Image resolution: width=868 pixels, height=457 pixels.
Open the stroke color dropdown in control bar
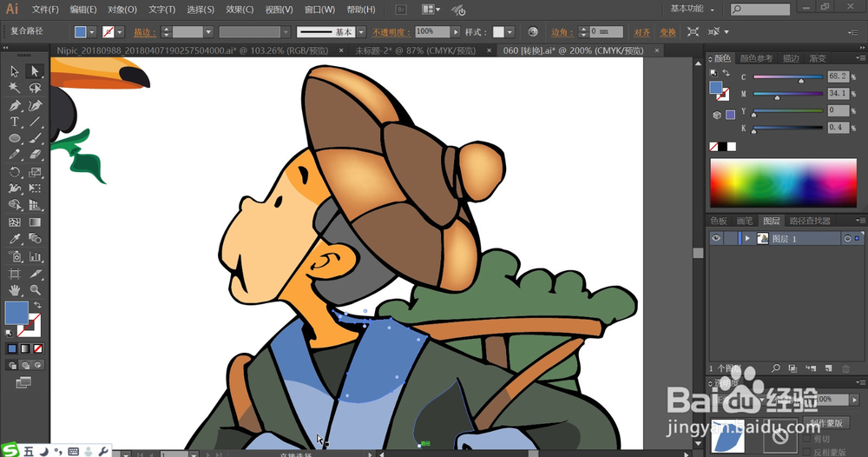coord(120,32)
